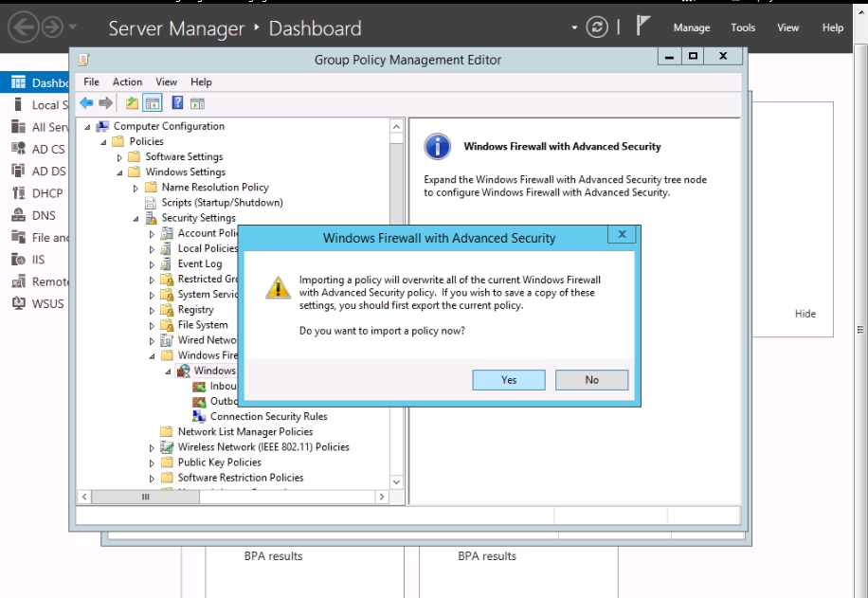Open All Servers in sidebar
Screen dimensions: 868x598
point(39,127)
